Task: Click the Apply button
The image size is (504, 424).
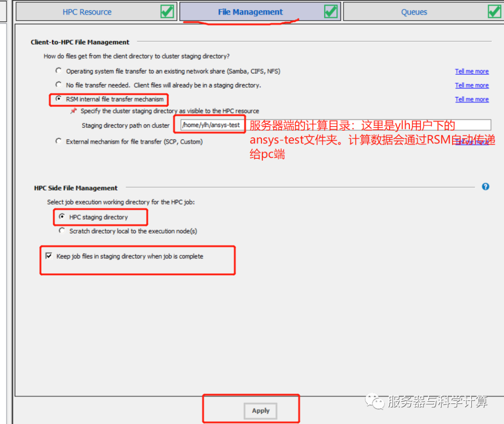Action: click(x=260, y=411)
